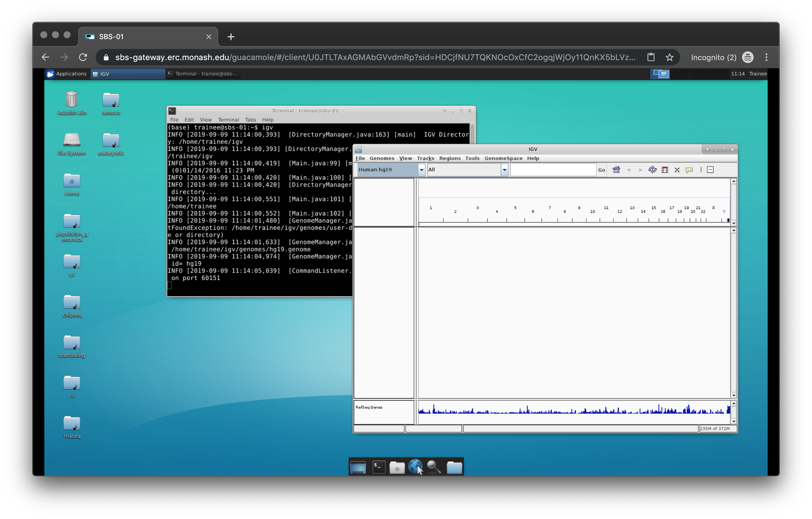The width and height of the screenshot is (812, 519).
Task: Click the IGV zoom out minus icon
Action: [x=710, y=170]
